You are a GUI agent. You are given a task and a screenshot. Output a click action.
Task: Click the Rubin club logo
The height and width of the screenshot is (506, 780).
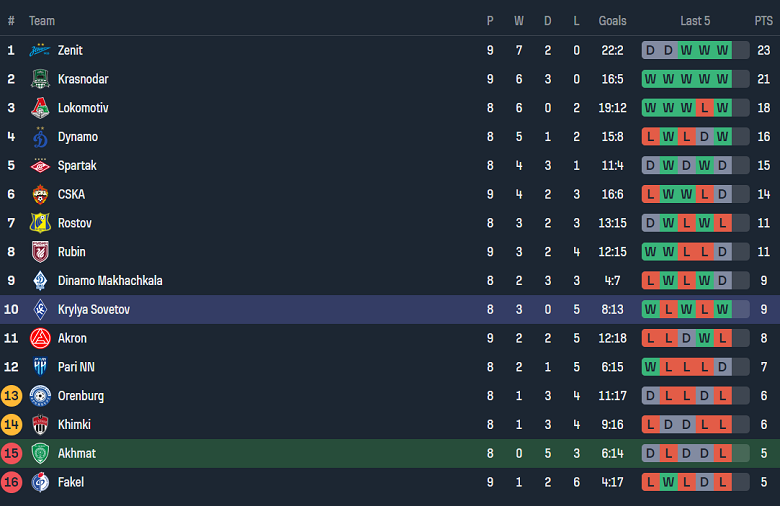pyautogui.click(x=40, y=252)
